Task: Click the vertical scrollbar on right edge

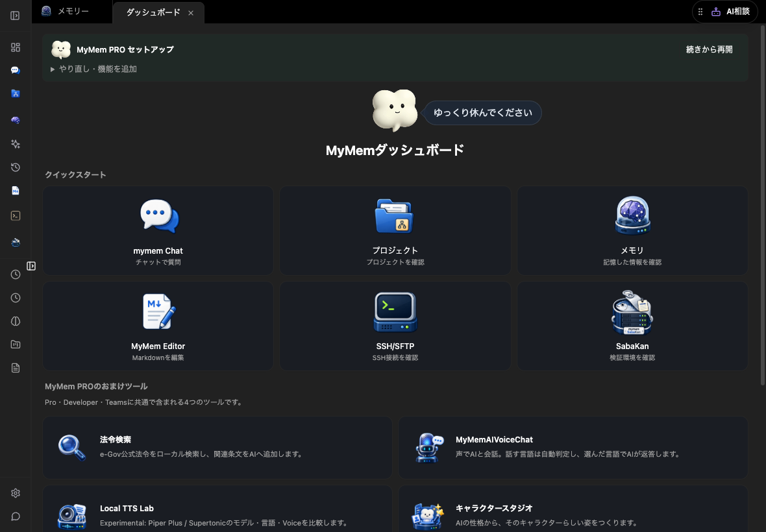Action: 763,205
